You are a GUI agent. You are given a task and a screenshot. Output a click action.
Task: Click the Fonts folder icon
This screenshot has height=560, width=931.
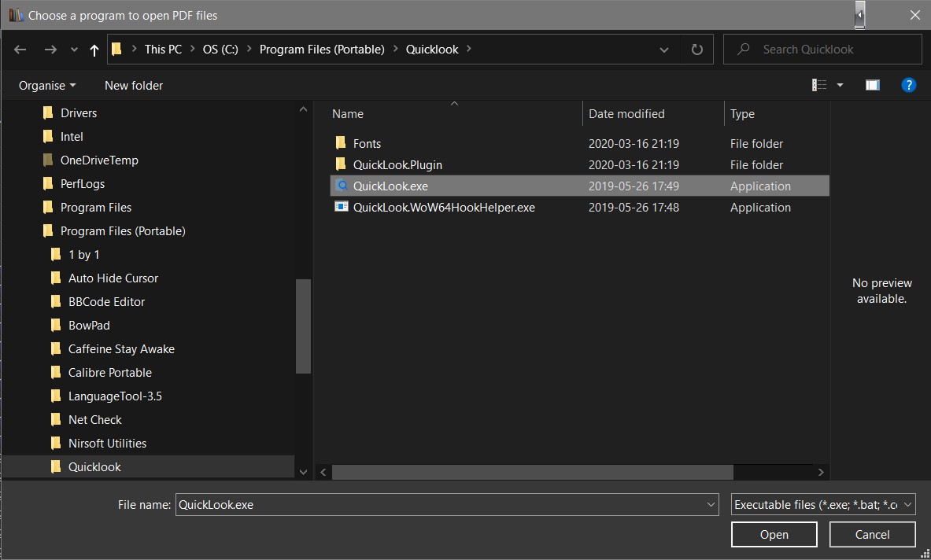tap(341, 143)
